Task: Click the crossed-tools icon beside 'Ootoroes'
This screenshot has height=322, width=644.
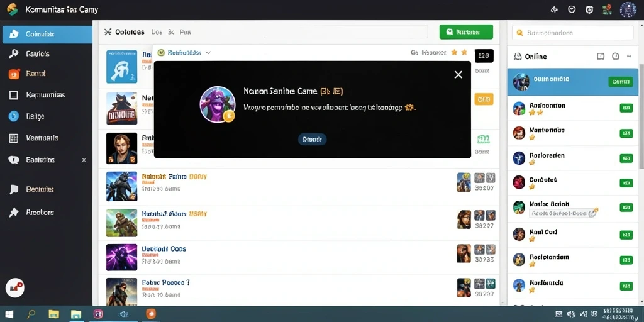Action: [108, 31]
